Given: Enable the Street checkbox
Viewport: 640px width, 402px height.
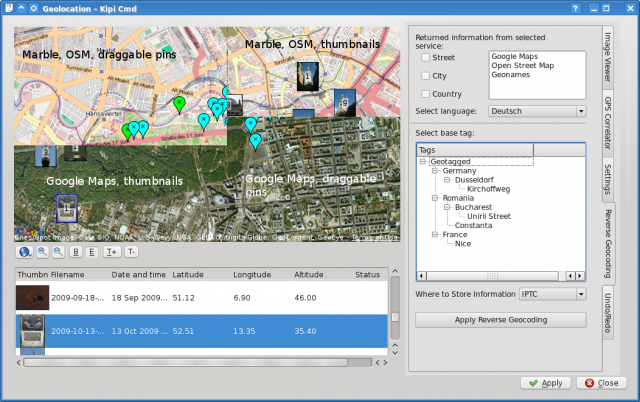Looking at the screenshot, I should pos(424,59).
